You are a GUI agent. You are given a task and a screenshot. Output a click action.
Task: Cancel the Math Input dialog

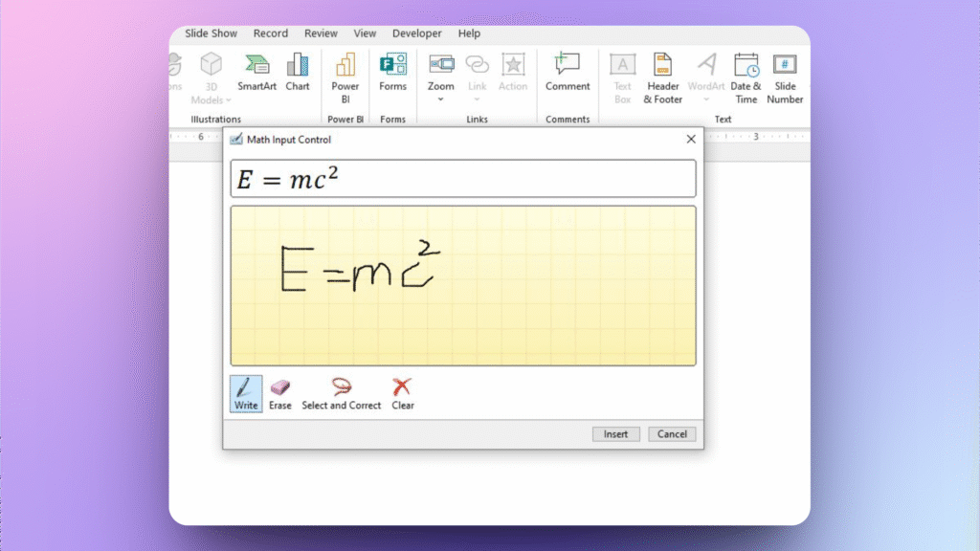point(671,433)
